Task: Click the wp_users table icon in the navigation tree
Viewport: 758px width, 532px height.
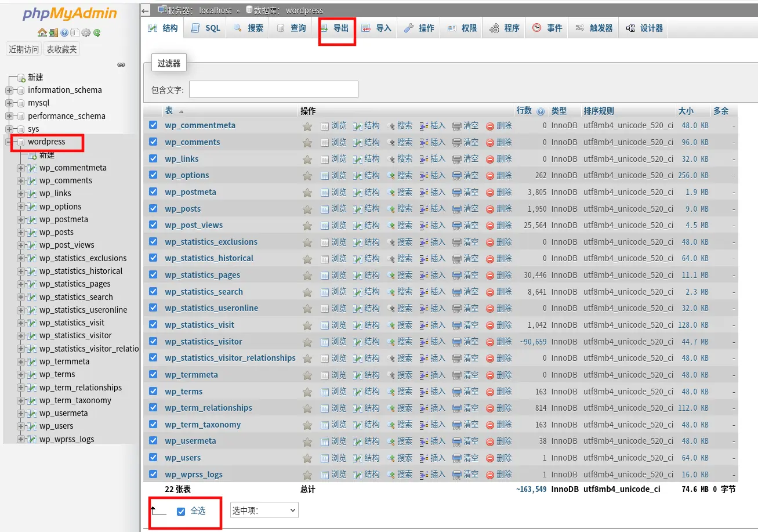Action: pos(32,426)
